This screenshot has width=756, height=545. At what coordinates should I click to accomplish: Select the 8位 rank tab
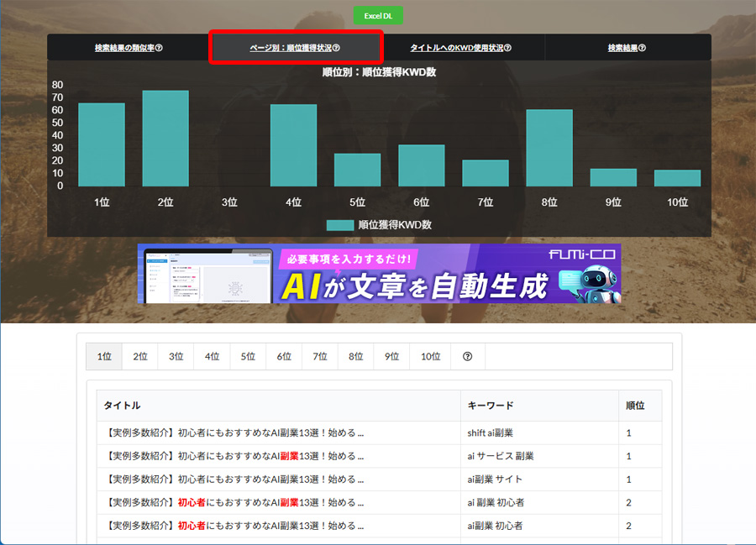[x=355, y=357]
